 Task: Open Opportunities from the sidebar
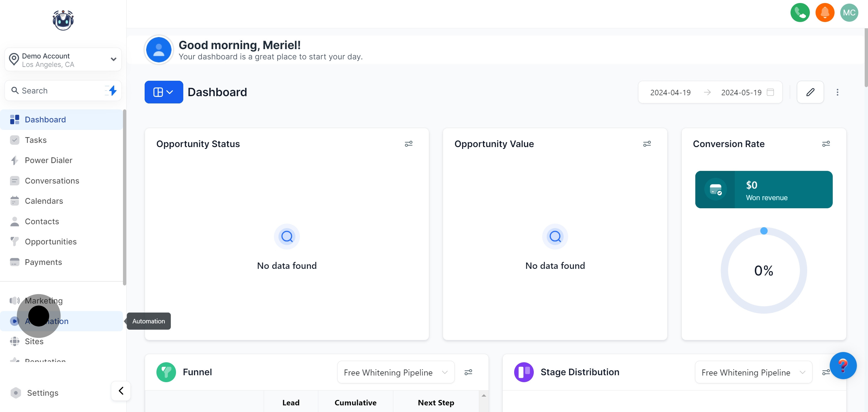coord(51,241)
